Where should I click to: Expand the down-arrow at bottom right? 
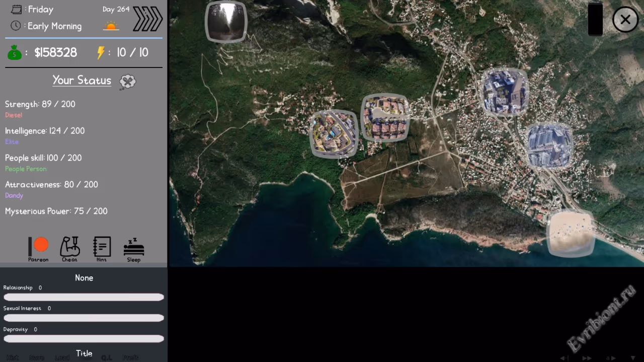point(633,358)
